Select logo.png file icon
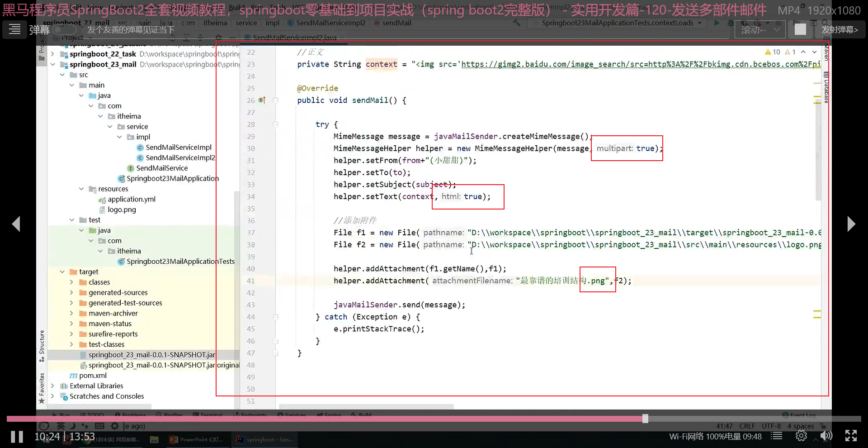 coord(102,210)
